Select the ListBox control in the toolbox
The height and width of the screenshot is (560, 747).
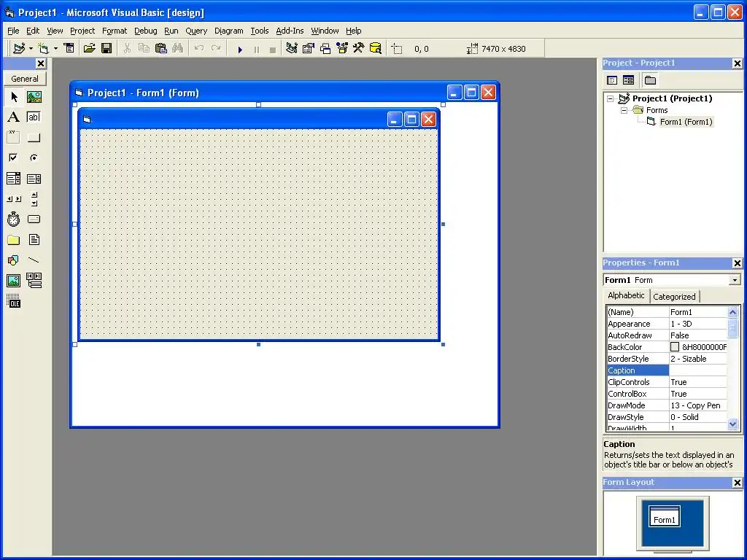pos(34,179)
